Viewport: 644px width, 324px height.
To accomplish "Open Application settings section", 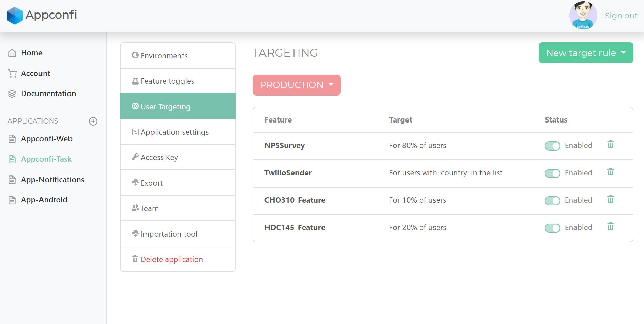I will (178, 132).
